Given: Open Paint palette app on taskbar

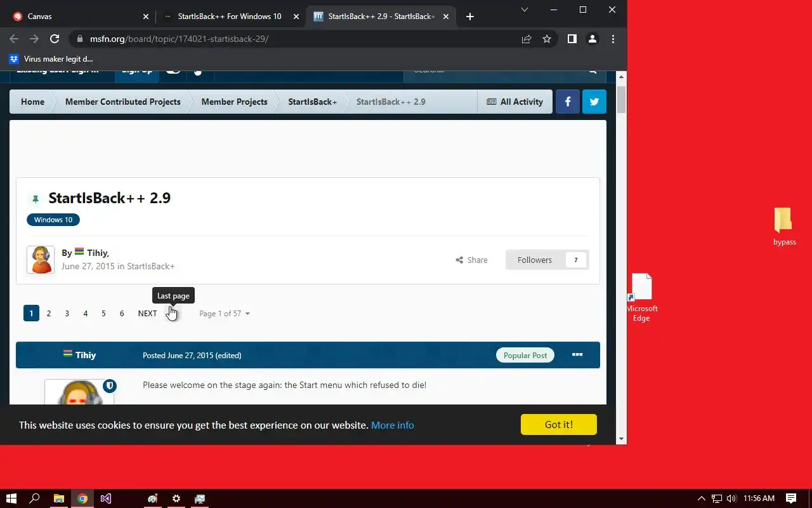Looking at the screenshot, I should [x=153, y=498].
